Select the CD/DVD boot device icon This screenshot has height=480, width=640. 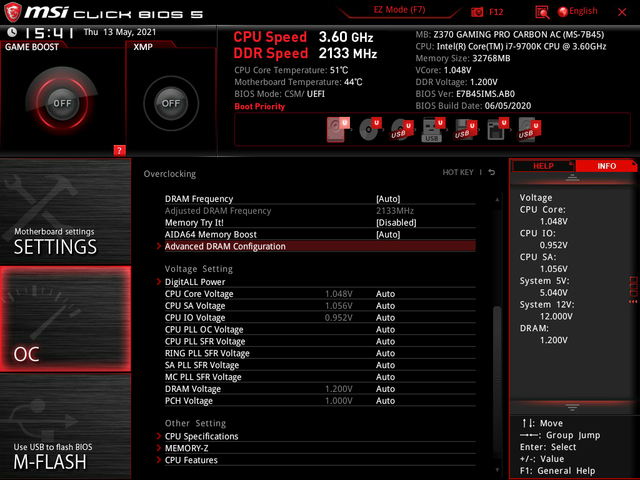click(x=370, y=129)
